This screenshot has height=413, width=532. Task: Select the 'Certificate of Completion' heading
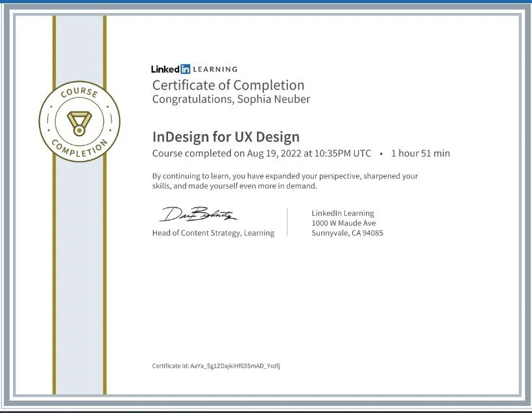tap(228, 85)
